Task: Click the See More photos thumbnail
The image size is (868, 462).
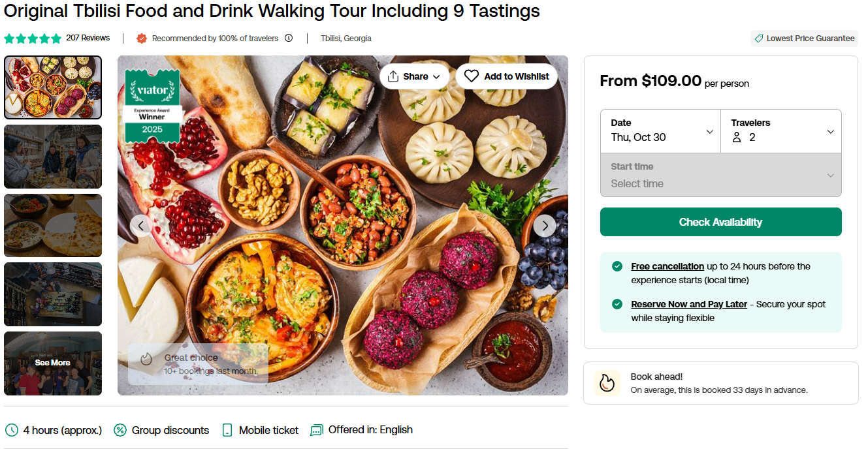Action: (53, 363)
